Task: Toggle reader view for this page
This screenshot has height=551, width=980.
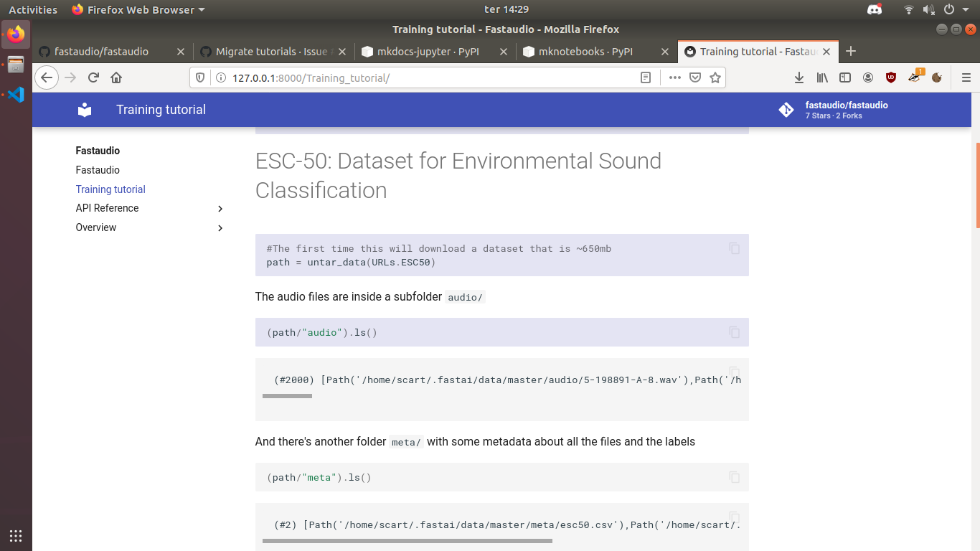Action: (645, 77)
